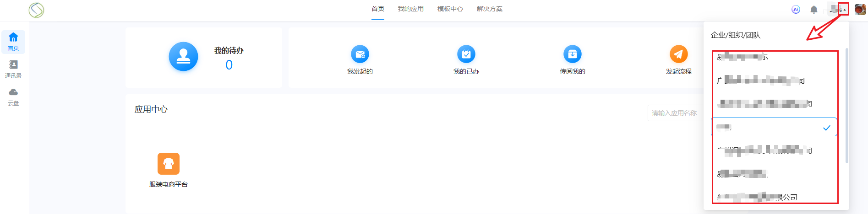Viewport: 868px width, 214px height.
Task: Open 我发起的 mail icon
Action: tap(360, 54)
